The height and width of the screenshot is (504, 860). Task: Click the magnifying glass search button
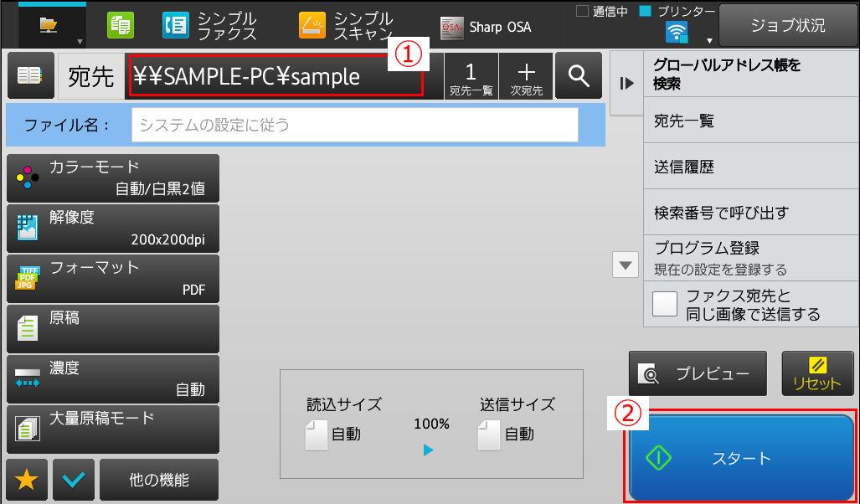tap(578, 75)
